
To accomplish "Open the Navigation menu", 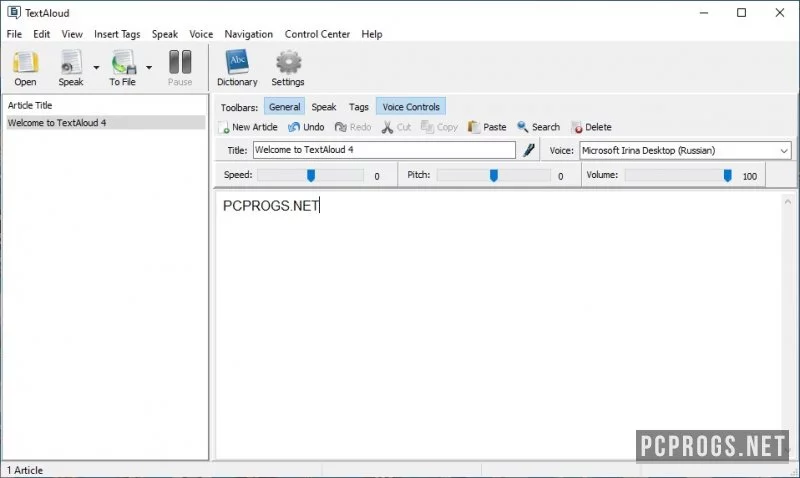I will (x=248, y=34).
